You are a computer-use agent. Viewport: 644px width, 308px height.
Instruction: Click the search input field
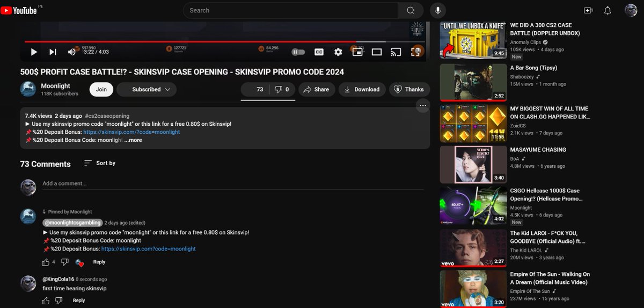click(290, 10)
